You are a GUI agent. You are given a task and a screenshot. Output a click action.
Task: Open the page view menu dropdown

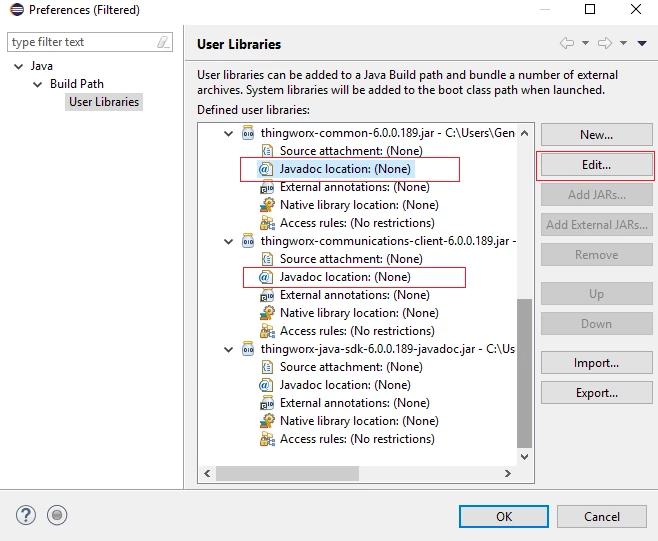(642, 43)
